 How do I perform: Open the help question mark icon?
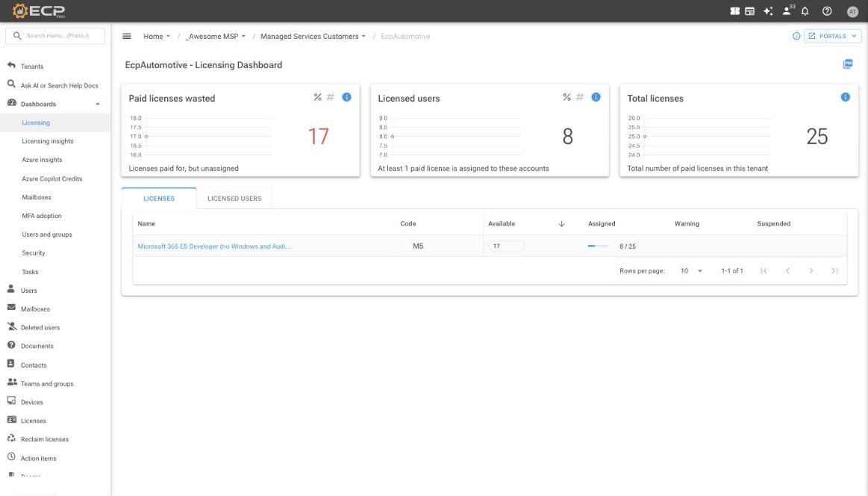coord(827,11)
